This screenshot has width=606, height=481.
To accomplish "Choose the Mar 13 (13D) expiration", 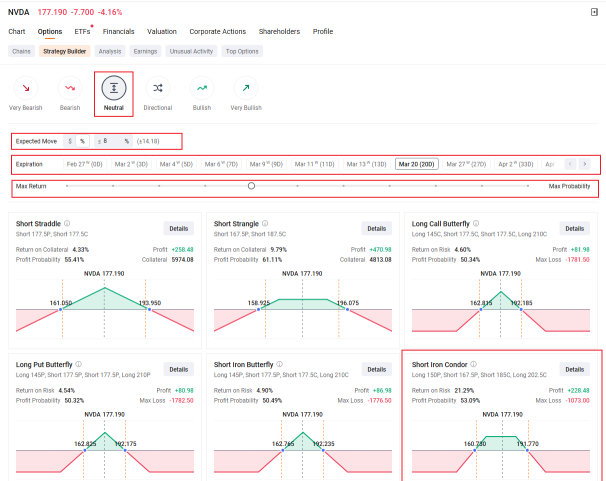I will [366, 164].
